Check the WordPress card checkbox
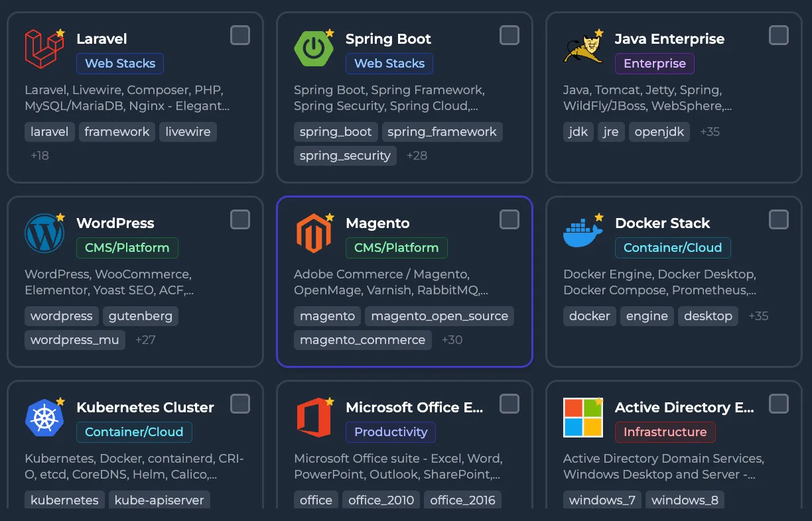The width and height of the screenshot is (812, 521). tap(240, 219)
